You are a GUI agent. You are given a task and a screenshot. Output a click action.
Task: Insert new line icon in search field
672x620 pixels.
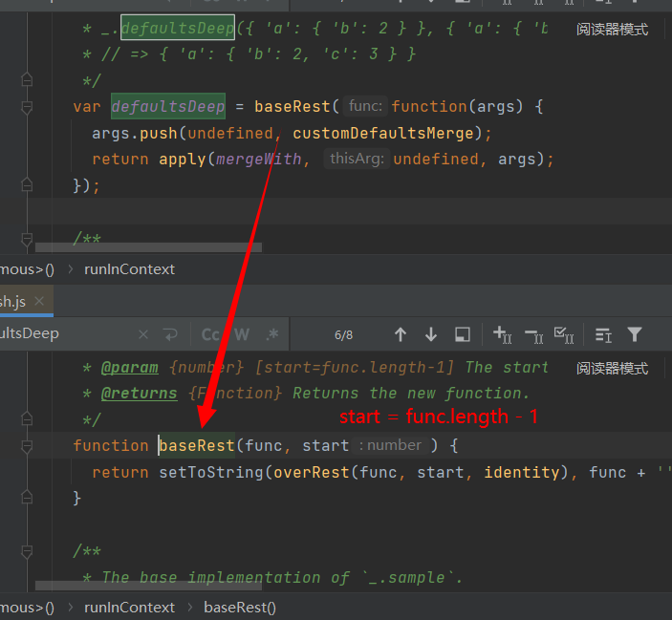coord(171,334)
